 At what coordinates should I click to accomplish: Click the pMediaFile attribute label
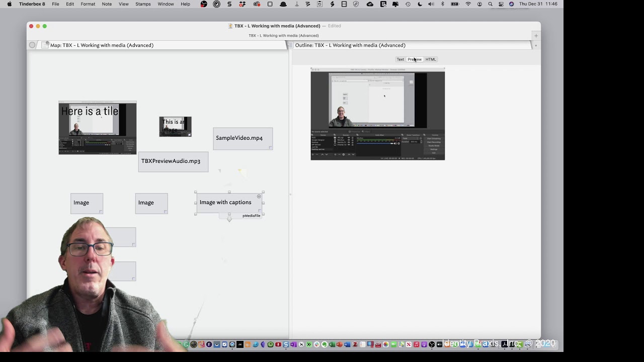251,216
